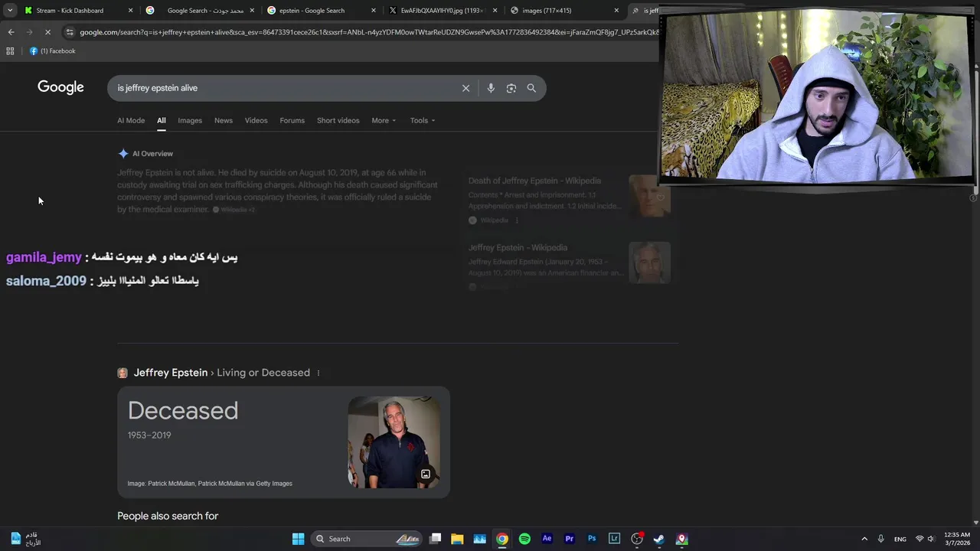
Task: Click the 'People also search for' heading
Action: (168, 516)
